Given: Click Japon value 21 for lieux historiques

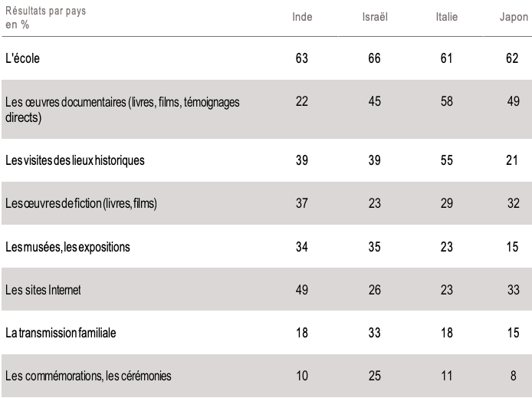Looking at the screenshot, I should click(x=514, y=160).
